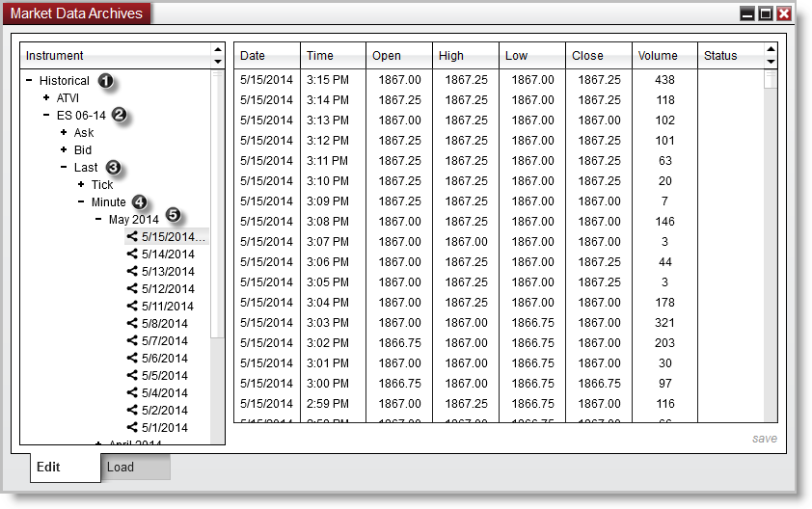Click share icon beside 5/1/2014
The image size is (812, 509).
click(x=132, y=427)
